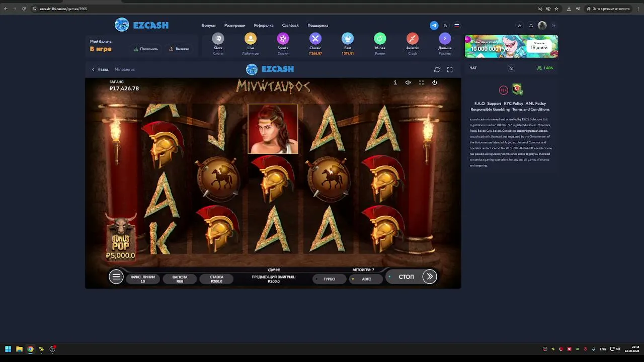Toggle the Авто autoplay mode
The image size is (644, 362).
pyautogui.click(x=366, y=279)
